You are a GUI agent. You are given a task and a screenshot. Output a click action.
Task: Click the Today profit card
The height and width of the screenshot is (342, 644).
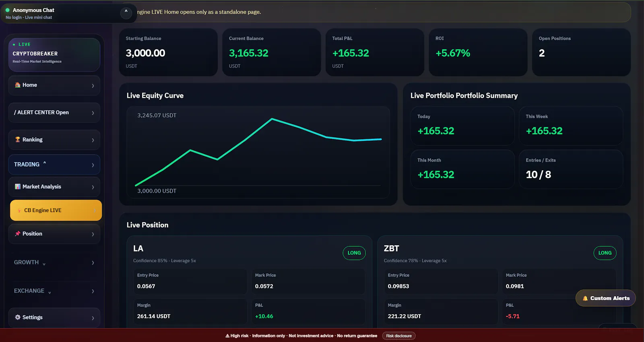click(x=462, y=126)
